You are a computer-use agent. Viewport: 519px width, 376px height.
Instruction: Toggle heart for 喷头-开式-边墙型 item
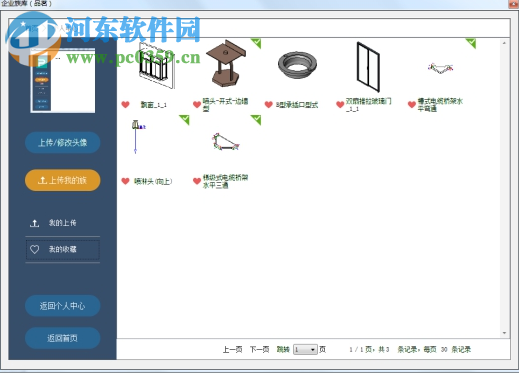[197, 105]
